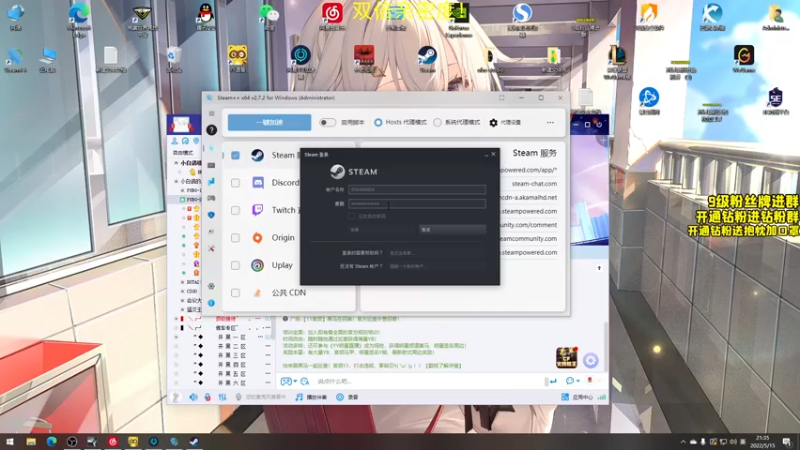Click the YY floating round gear button
800x450 pixels.
tap(590, 361)
